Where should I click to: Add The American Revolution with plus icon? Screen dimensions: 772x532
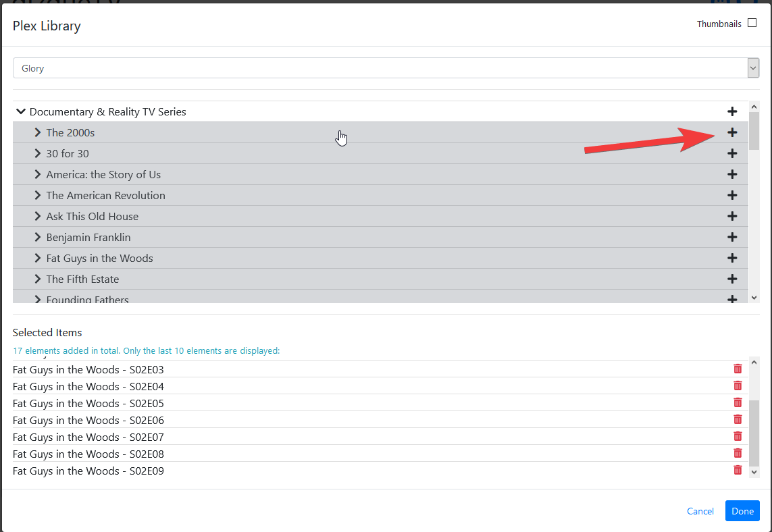coord(732,195)
